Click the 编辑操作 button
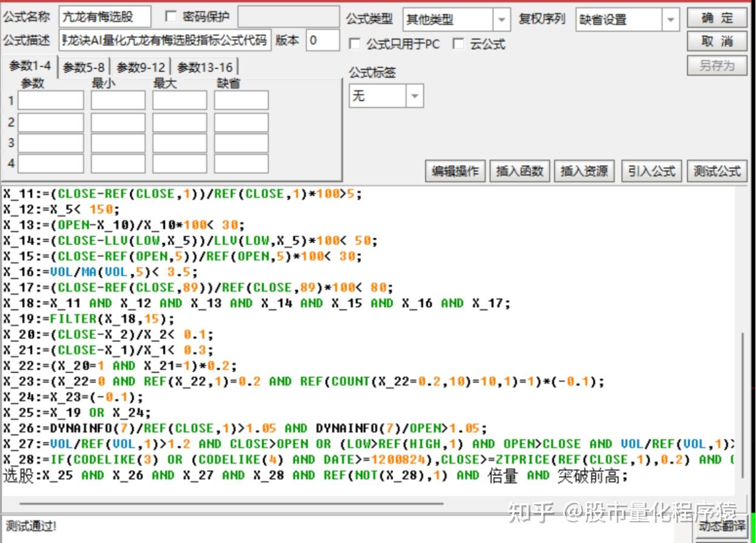Image resolution: width=756 pixels, height=543 pixels. point(455,171)
